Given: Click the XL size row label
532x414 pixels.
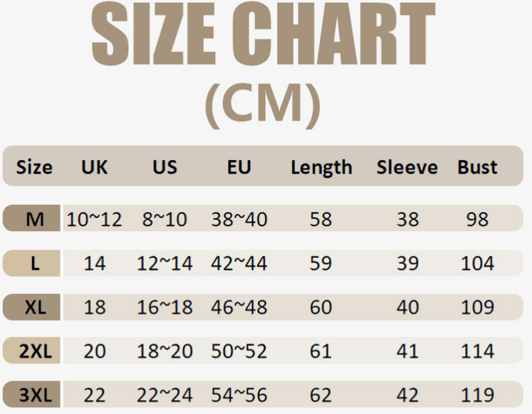Looking at the screenshot, I should click(x=35, y=307).
